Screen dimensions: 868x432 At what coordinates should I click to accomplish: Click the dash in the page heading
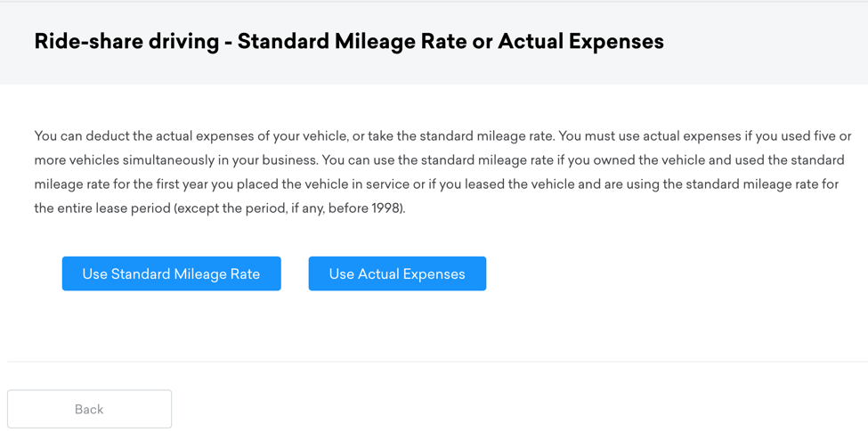[x=228, y=43]
